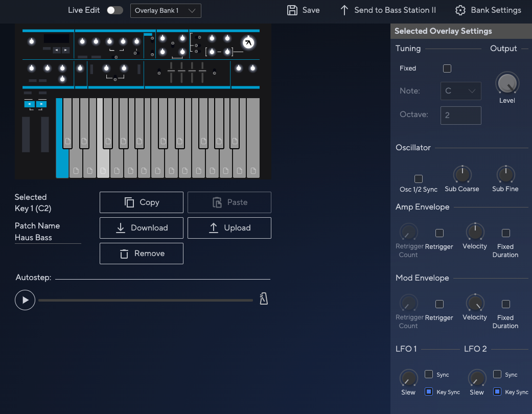Viewport: 532px width, 414px height.
Task: Click the Send to Bass Station II arrow
Action: coord(344,10)
